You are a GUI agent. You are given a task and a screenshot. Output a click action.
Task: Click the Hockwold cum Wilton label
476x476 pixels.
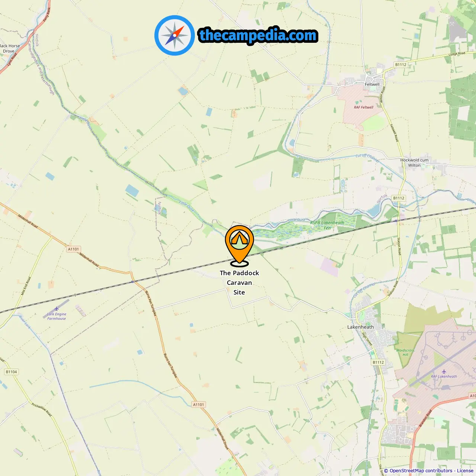pyautogui.click(x=414, y=163)
